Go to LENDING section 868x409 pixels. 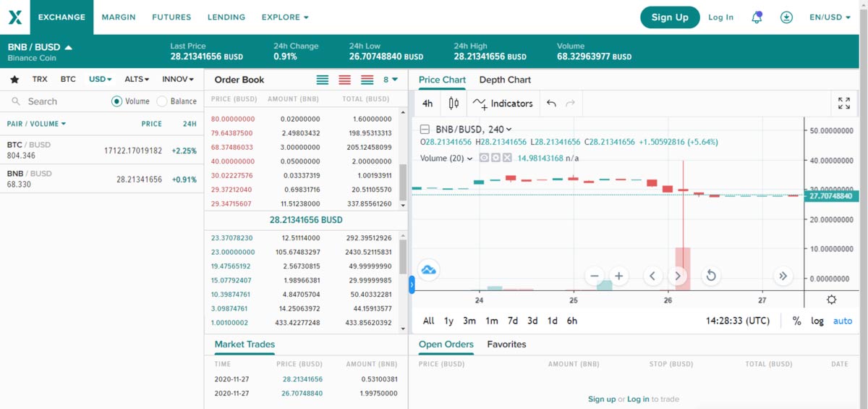(226, 17)
